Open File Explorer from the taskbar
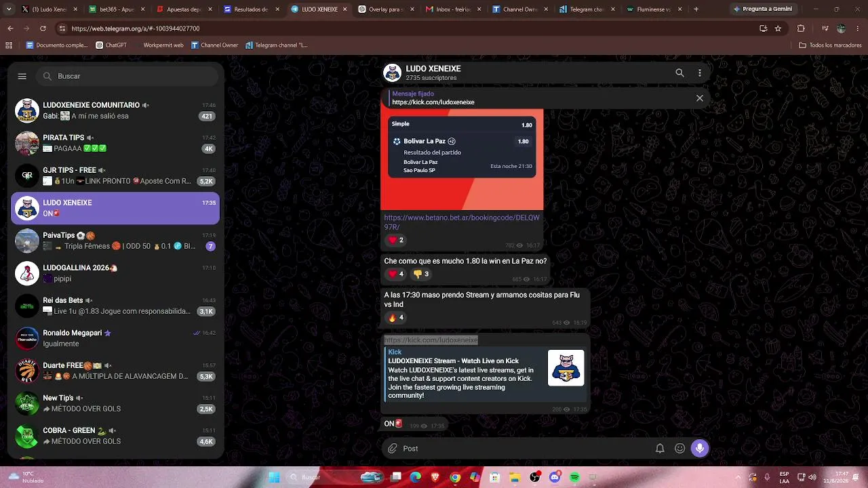868x488 pixels. (515, 477)
